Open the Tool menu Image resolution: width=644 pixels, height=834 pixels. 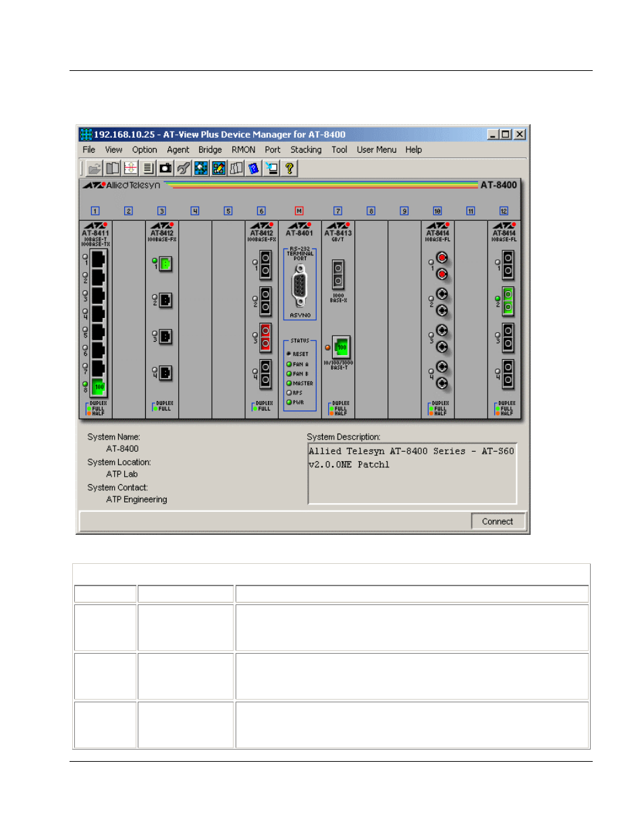tap(340, 150)
